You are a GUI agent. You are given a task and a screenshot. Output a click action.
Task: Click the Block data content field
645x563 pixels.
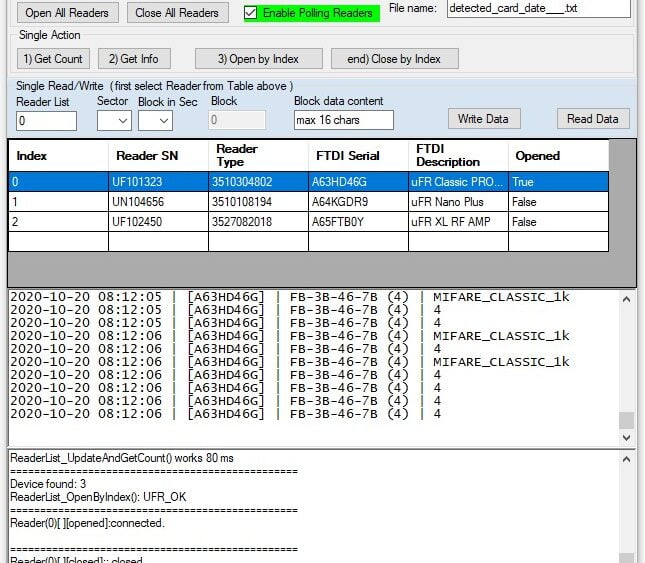[x=343, y=120]
